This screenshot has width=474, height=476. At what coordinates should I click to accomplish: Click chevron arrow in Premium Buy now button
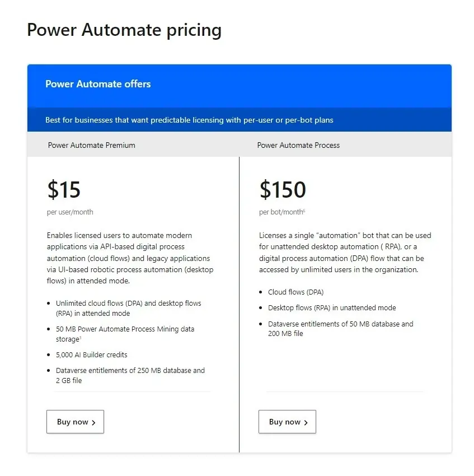93,422
